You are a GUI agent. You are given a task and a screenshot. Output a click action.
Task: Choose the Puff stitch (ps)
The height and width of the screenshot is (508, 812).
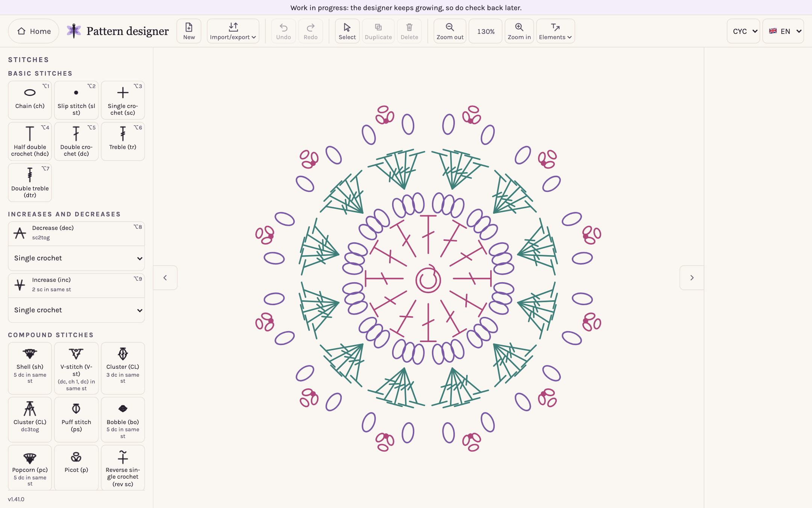[76, 420]
